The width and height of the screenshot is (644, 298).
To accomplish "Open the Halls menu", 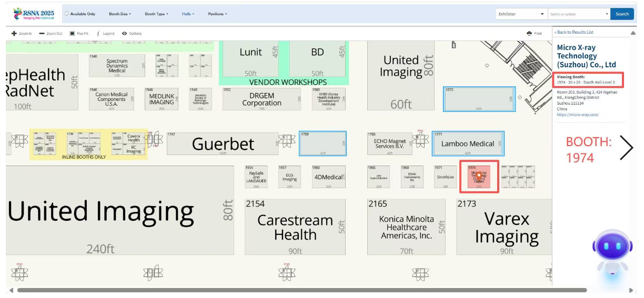I will click(188, 14).
